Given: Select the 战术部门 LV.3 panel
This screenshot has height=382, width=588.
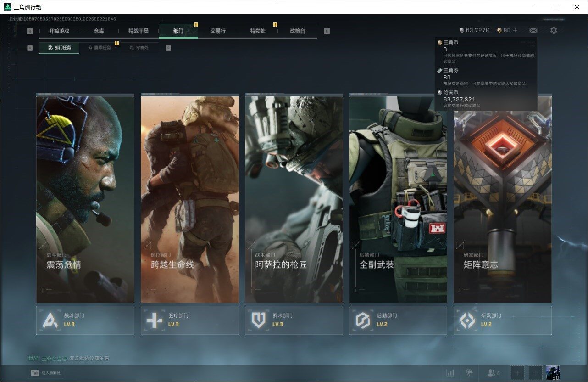Looking at the screenshot, I should [x=294, y=320].
